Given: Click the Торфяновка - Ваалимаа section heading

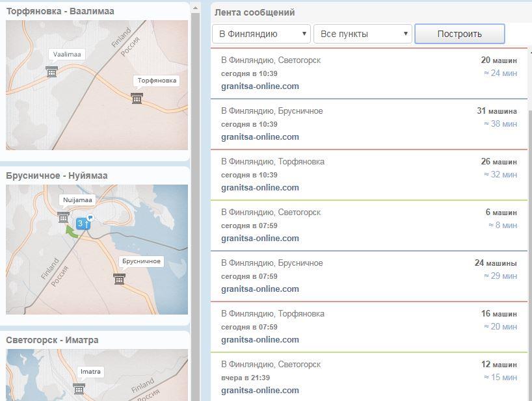Looking at the screenshot, I should click(x=60, y=12).
